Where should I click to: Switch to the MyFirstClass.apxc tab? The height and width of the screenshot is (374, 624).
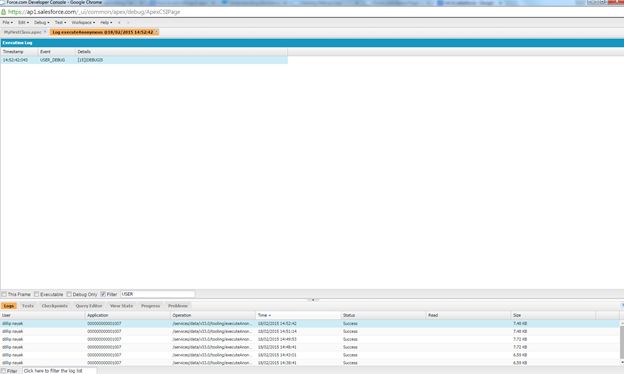22,32
